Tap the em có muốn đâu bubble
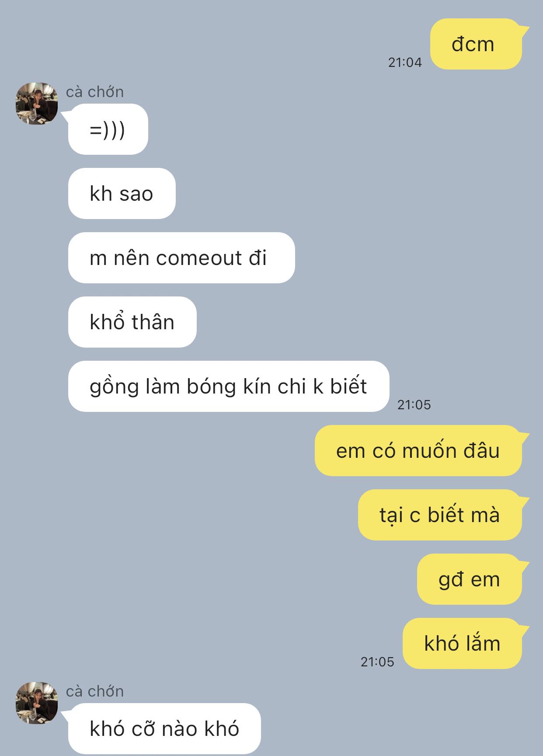The height and width of the screenshot is (756, 543). point(418,450)
